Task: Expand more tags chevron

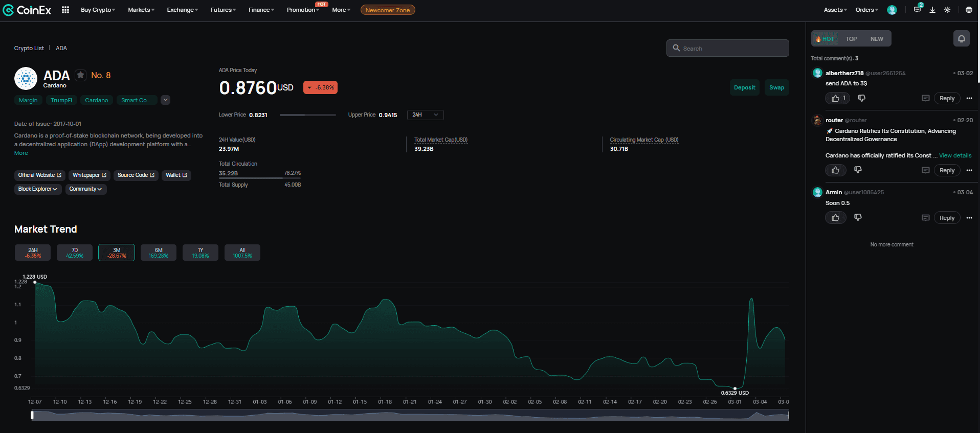Action: pos(165,100)
